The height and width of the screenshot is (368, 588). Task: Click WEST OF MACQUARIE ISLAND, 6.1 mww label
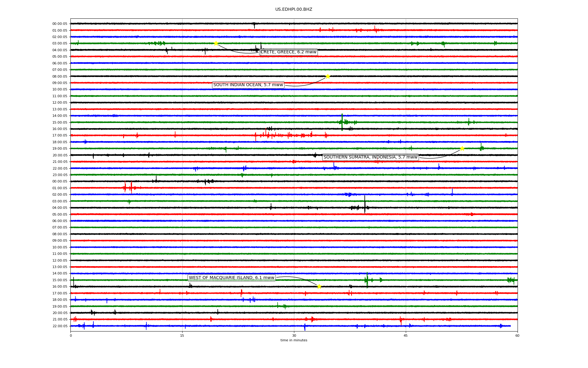point(232,278)
